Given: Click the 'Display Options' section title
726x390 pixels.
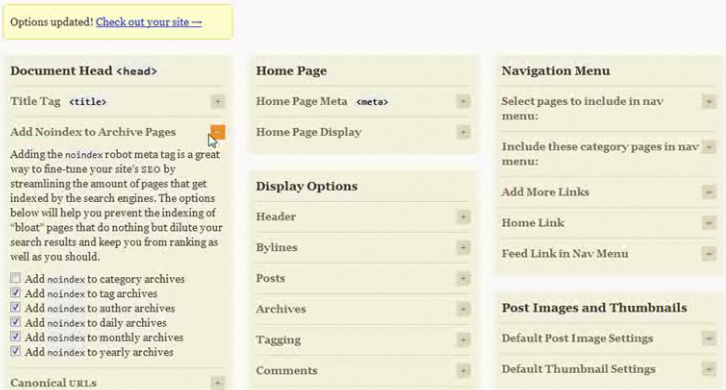Looking at the screenshot, I should pyautogui.click(x=307, y=186).
